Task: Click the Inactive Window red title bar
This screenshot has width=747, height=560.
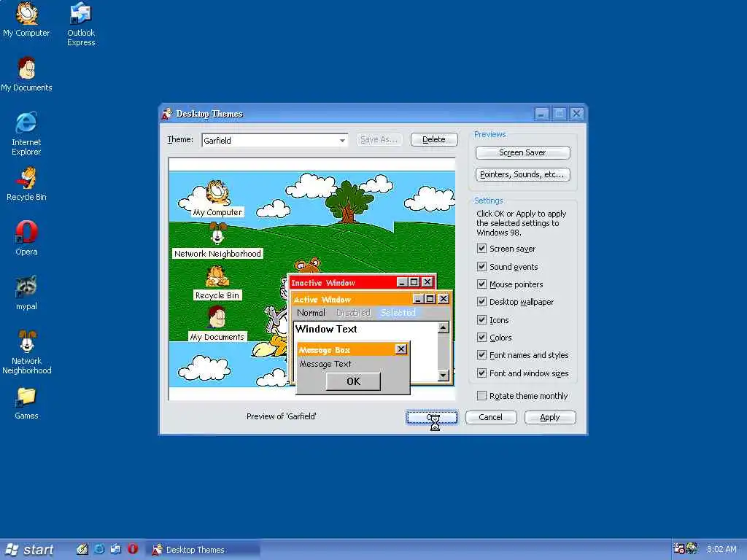Action: click(343, 282)
